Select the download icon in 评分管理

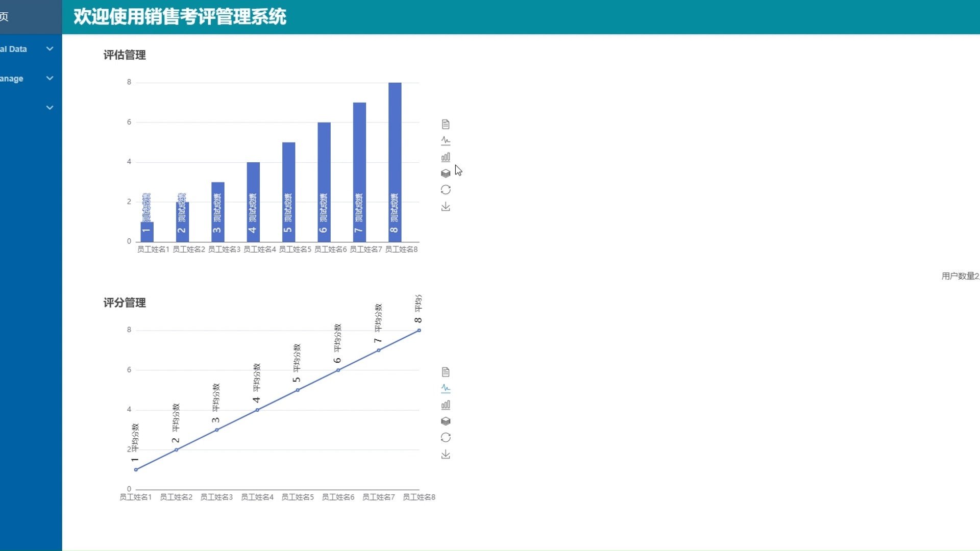point(445,454)
